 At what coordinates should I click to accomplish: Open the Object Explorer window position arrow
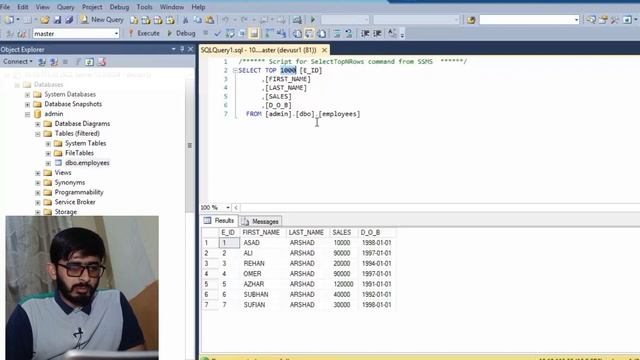[x=173, y=49]
